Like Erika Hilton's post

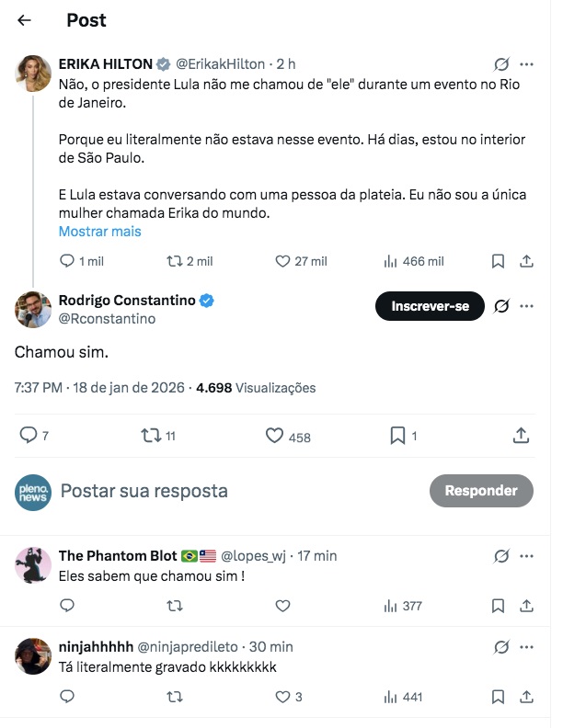click(284, 261)
